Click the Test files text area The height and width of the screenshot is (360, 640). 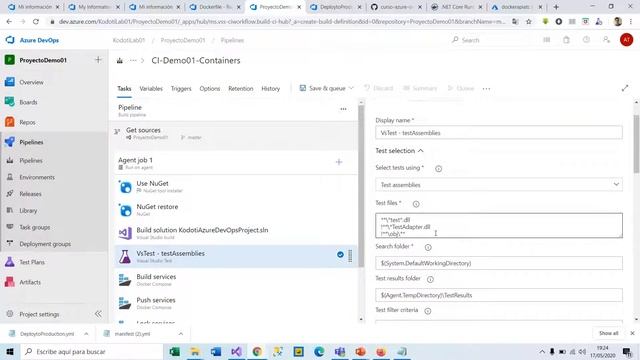click(499, 225)
